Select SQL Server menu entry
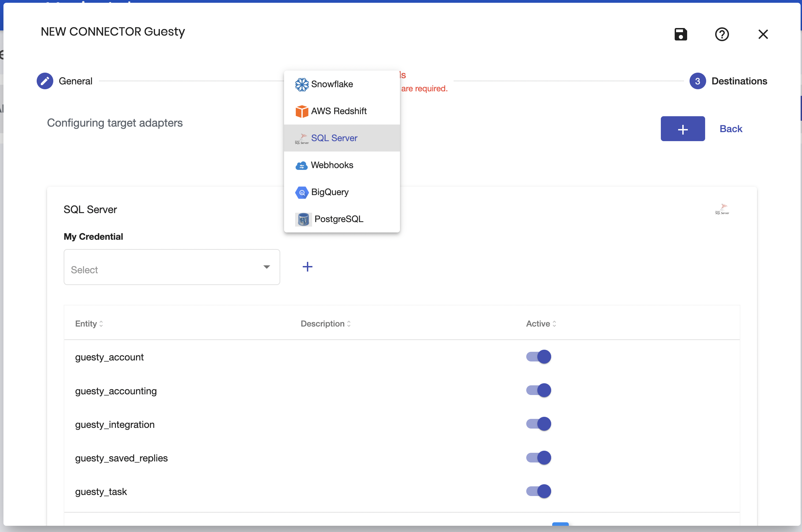Screen dimensions: 802x532 [x=342, y=138]
